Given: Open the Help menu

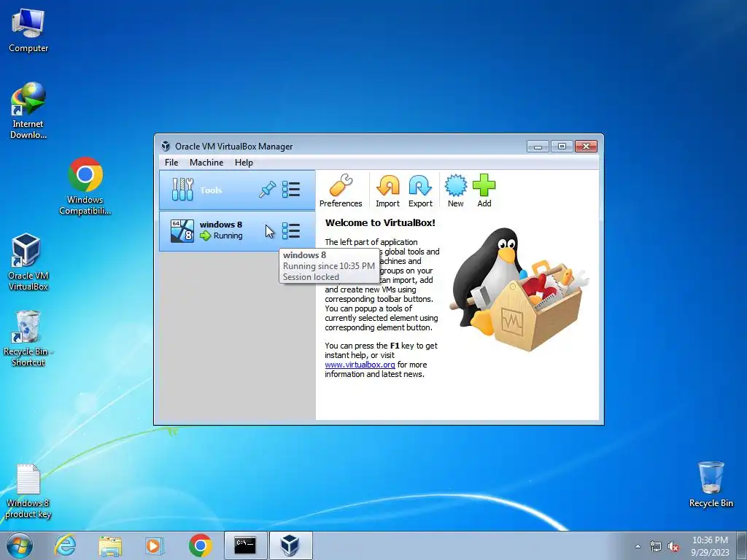Looking at the screenshot, I should [244, 163].
